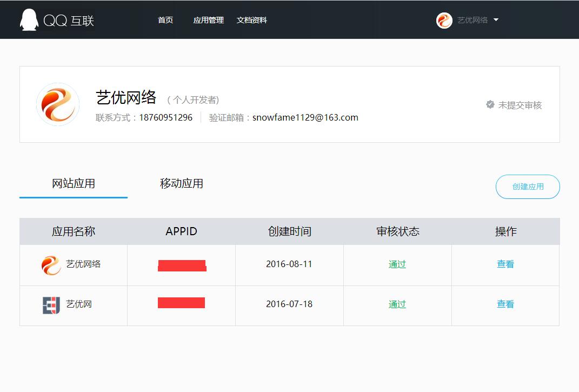Open 首页 from the navigation menu
The height and width of the screenshot is (392, 579).
pyautogui.click(x=165, y=20)
